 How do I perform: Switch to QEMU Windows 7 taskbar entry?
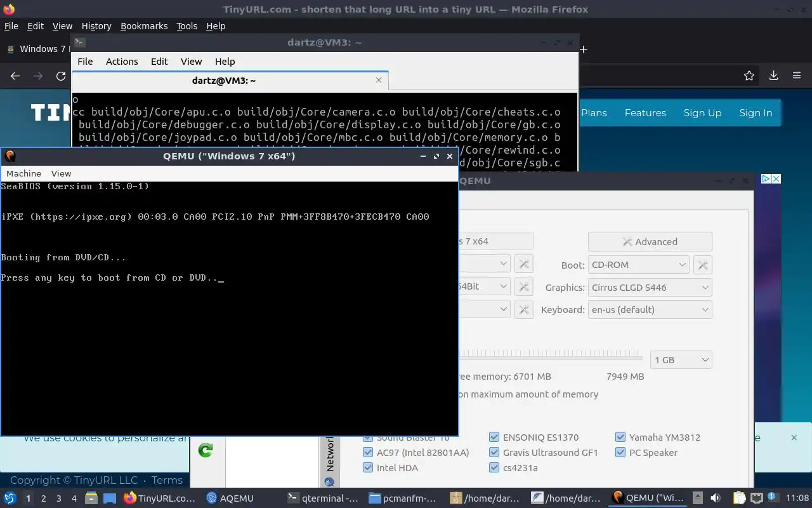tap(648, 498)
